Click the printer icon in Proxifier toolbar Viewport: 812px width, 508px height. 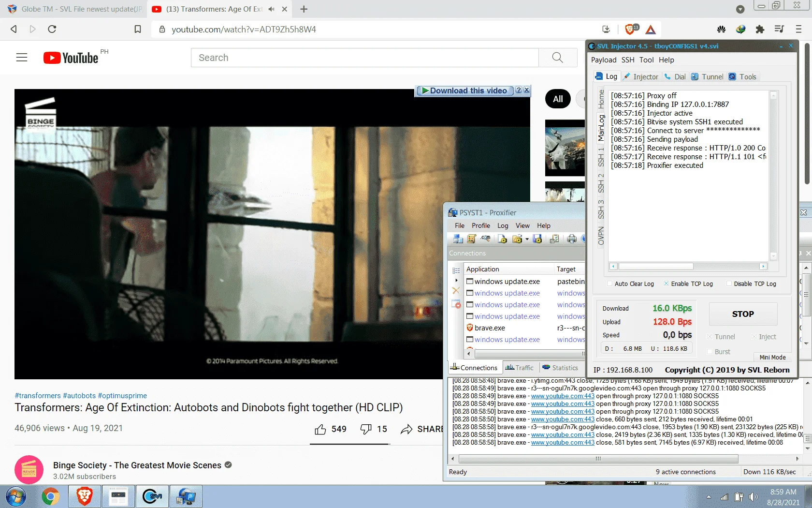click(x=572, y=239)
